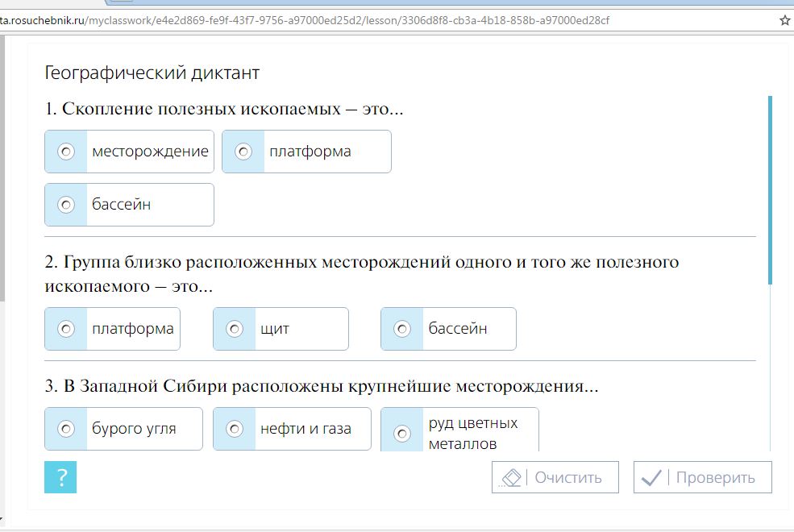This screenshot has width=794, height=532.
Task: Click the quiz panel blue scrollbar
Action: pos(770,190)
